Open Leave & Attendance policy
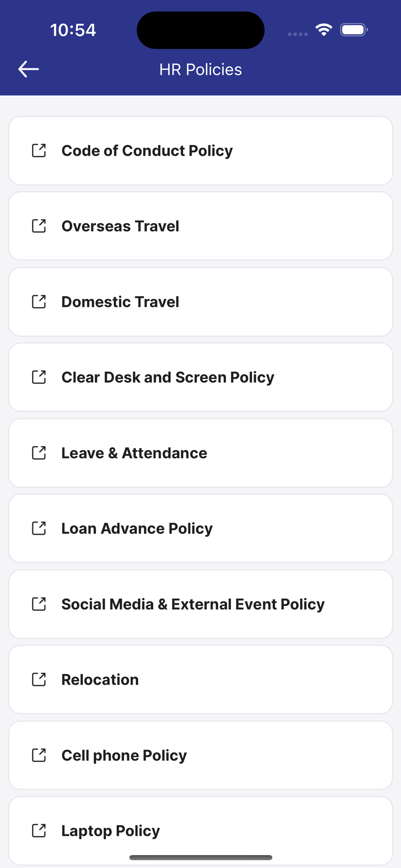401x868 pixels. [200, 453]
